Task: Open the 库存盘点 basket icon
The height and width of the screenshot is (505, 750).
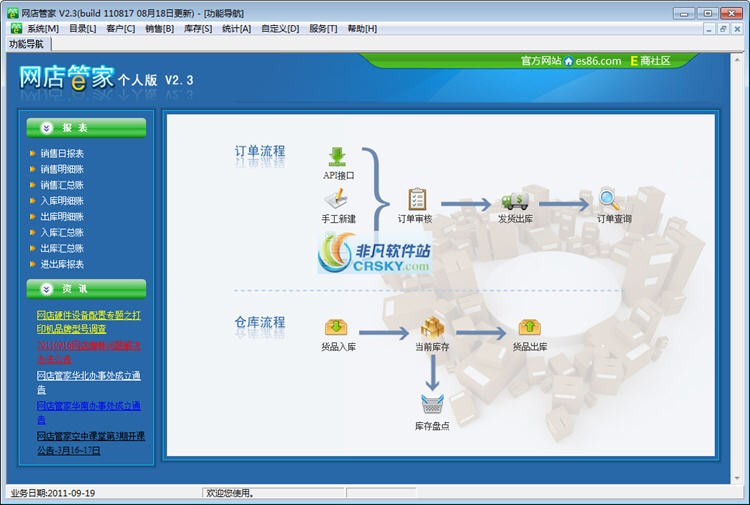Action: point(432,404)
